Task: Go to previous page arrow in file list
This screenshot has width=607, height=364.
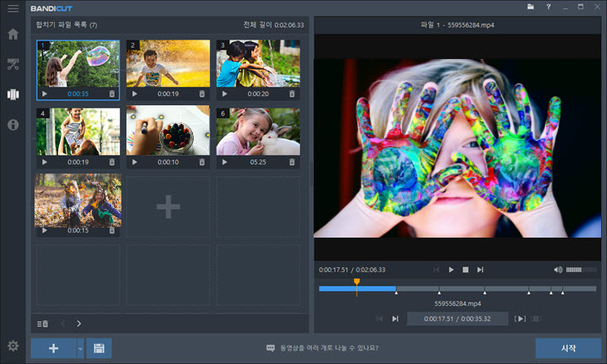Action: (63, 324)
